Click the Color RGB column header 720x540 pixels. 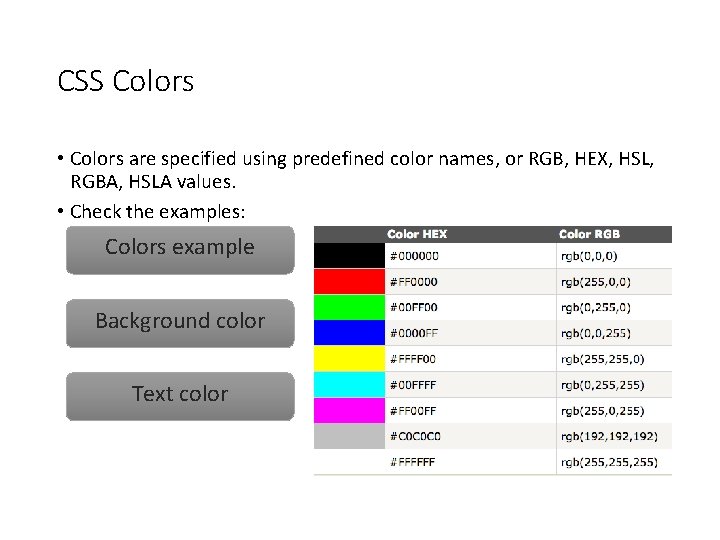pyautogui.click(x=589, y=234)
